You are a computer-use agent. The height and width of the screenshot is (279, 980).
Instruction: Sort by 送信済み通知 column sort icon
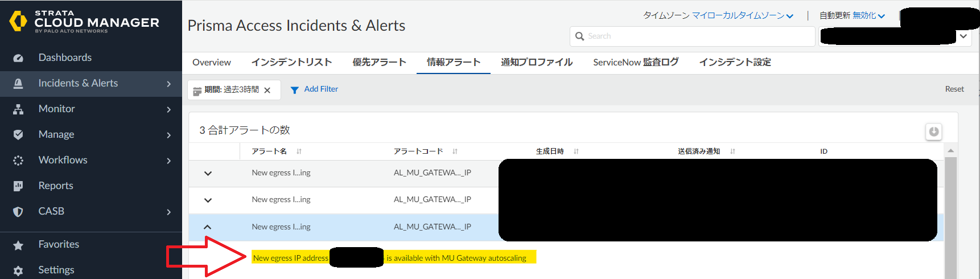point(733,151)
